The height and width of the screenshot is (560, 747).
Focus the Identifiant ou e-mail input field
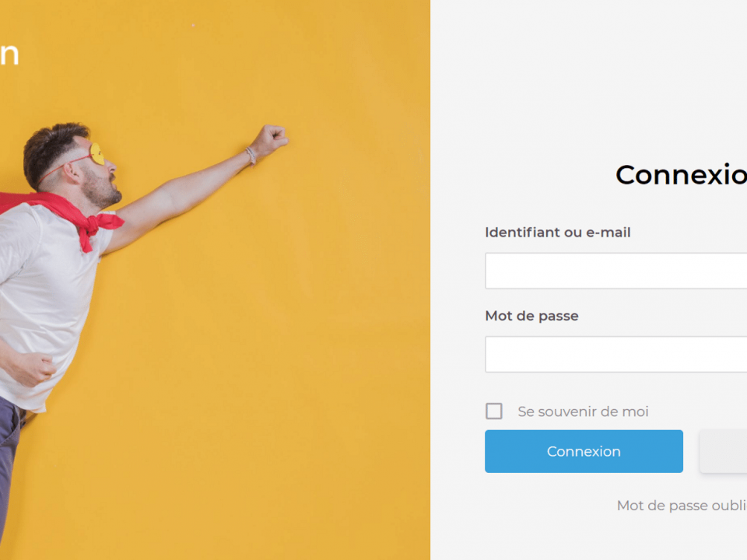(616, 271)
